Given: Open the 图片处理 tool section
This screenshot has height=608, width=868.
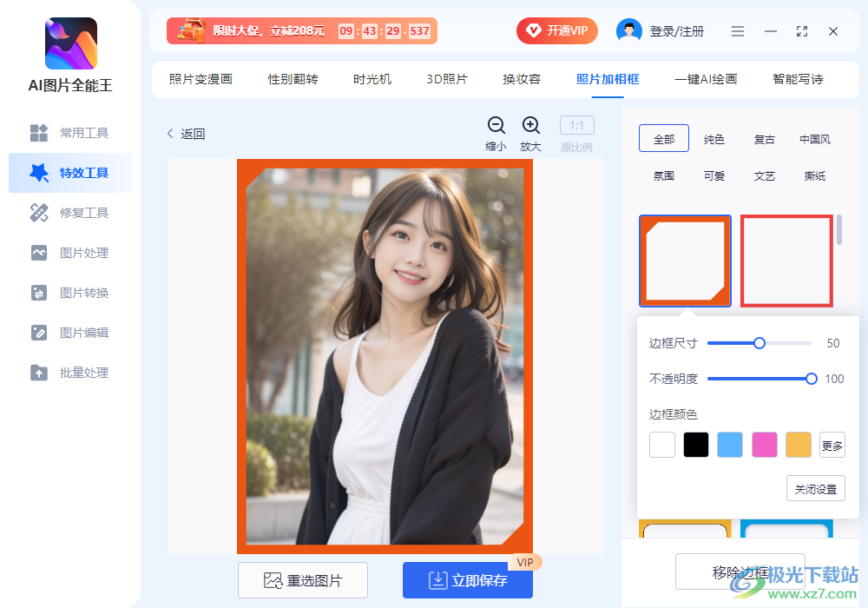Looking at the screenshot, I should (69, 253).
